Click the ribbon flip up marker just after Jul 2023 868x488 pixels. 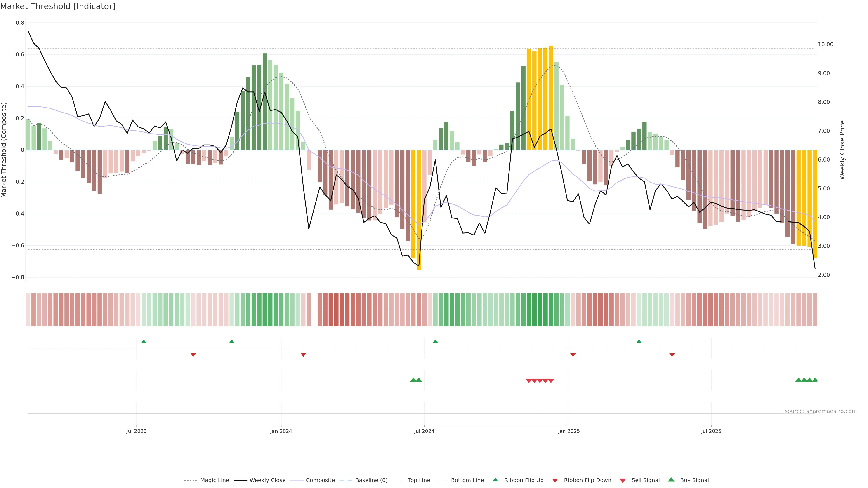144,342
